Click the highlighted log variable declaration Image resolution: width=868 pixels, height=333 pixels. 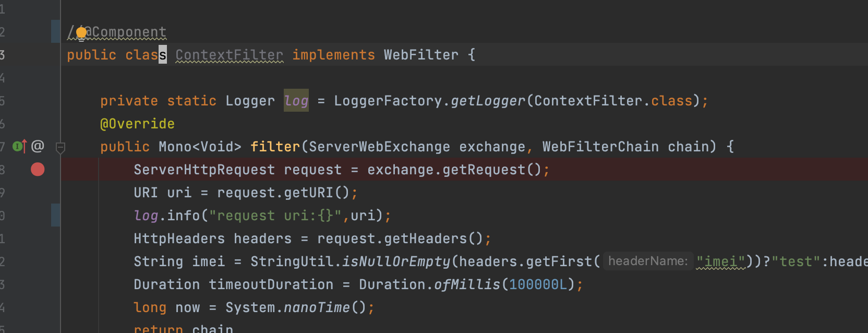(296, 101)
